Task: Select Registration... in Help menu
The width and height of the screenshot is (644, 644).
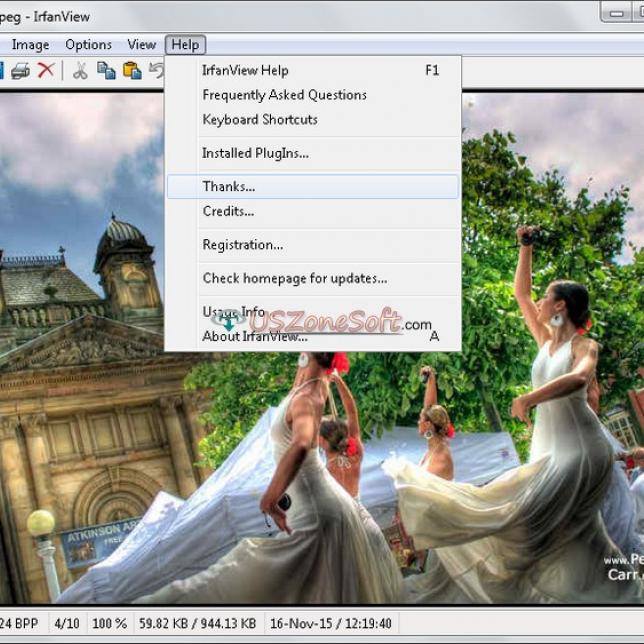Action: click(x=242, y=244)
